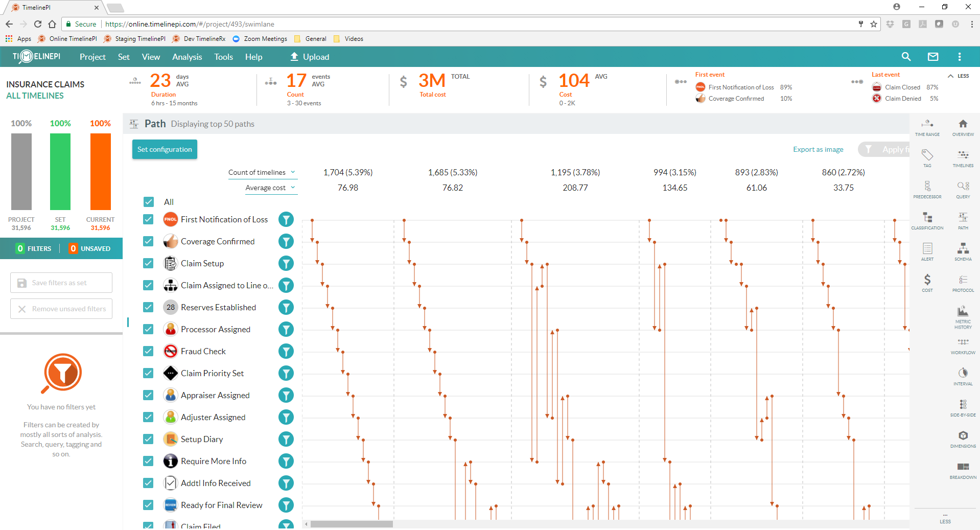
Task: Disable the Claim Priority Set event
Action: [148, 373]
